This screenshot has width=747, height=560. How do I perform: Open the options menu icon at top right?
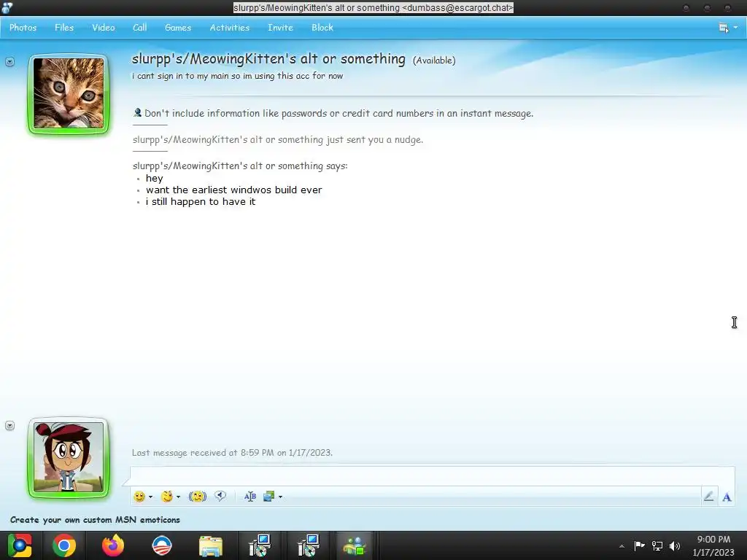click(724, 28)
